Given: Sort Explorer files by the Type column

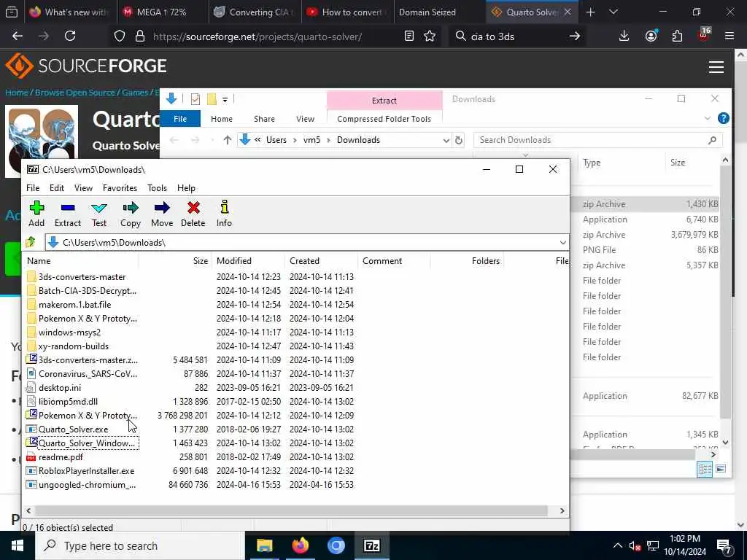Looking at the screenshot, I should pos(592,163).
